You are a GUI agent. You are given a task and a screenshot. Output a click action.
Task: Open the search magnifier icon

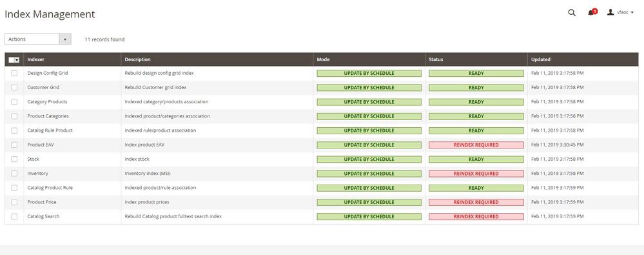(572, 13)
